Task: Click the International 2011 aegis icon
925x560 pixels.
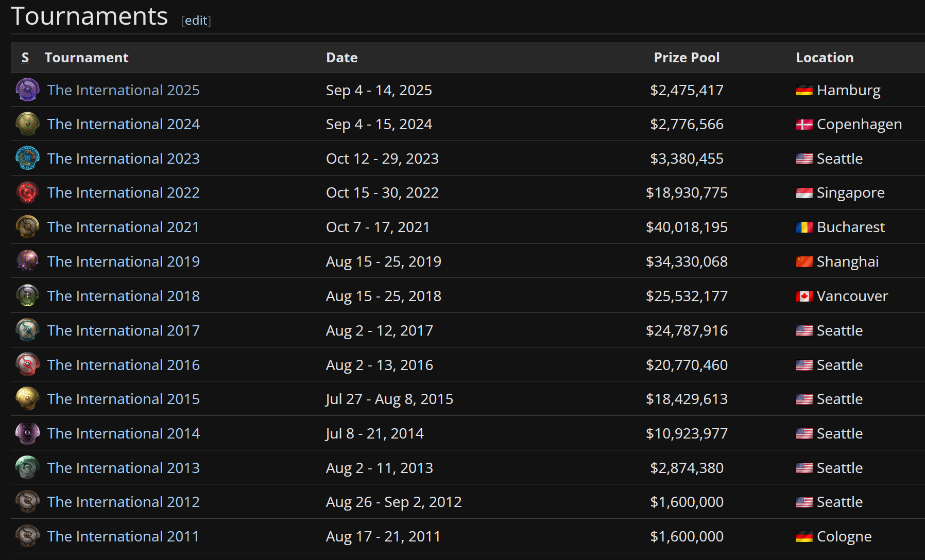Action: 27,536
